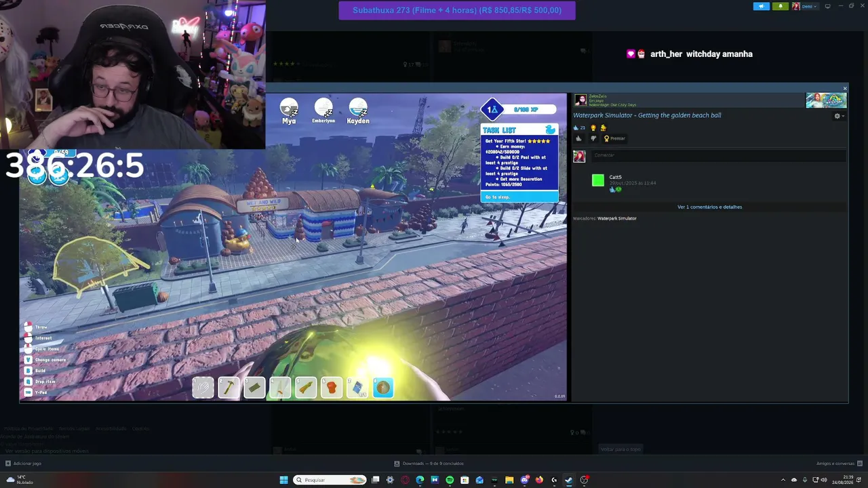The image size is (868, 488).
Task: Click the thumbs-up rate button on the screenshot
Action: [x=578, y=138]
